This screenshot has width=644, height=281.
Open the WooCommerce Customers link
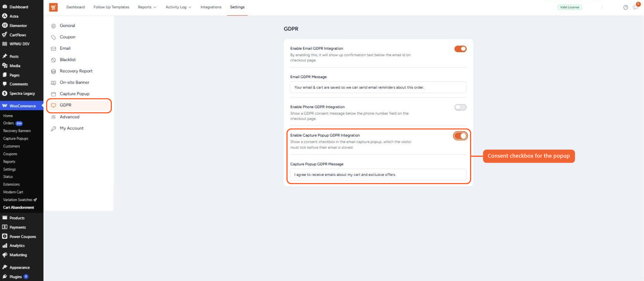pos(12,146)
